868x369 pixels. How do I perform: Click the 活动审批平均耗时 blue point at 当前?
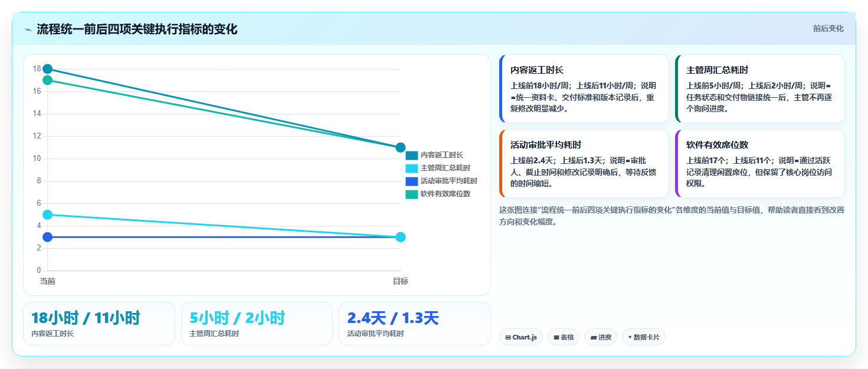48,237
